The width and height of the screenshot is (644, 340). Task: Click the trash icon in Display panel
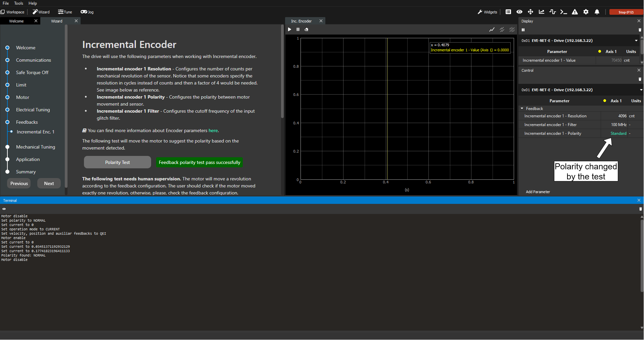click(640, 30)
